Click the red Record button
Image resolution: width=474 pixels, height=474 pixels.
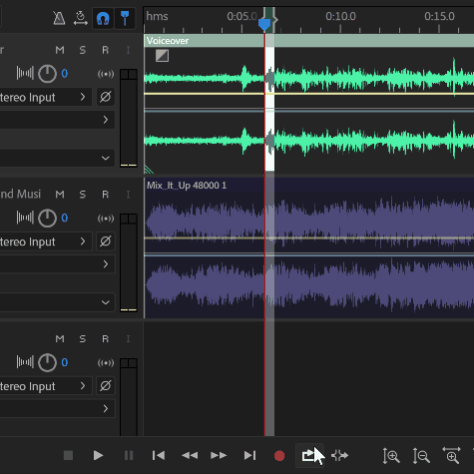[279, 456]
